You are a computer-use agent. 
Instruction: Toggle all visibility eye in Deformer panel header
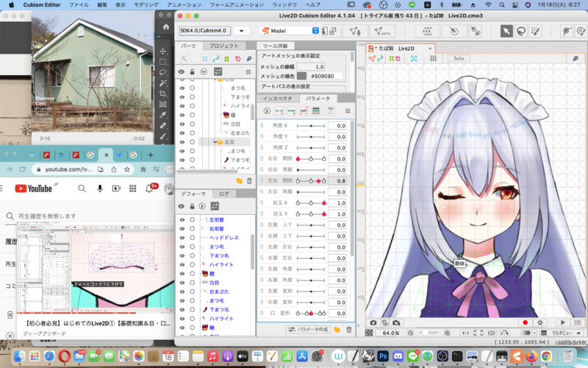click(182, 206)
